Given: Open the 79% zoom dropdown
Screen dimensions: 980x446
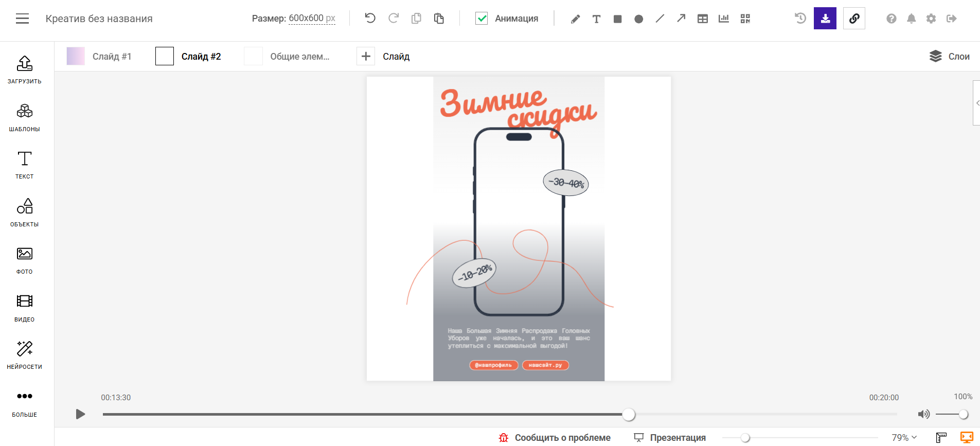Looking at the screenshot, I should pos(904,438).
